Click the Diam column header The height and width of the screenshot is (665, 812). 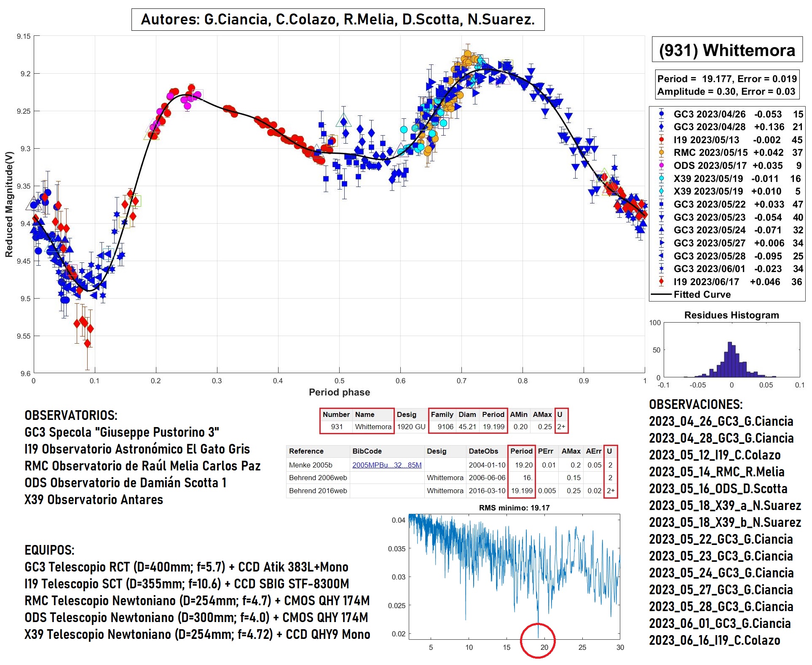pos(467,414)
